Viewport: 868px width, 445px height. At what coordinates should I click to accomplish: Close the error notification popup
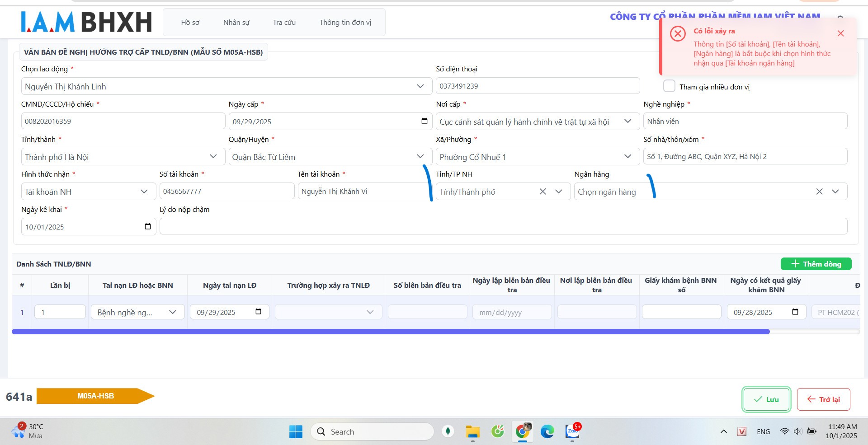coord(840,33)
